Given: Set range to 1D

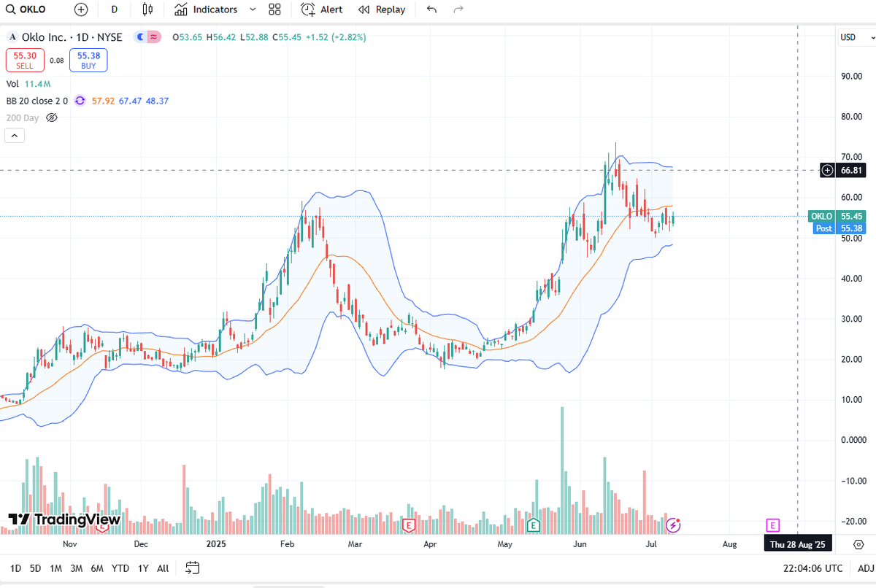Looking at the screenshot, I should click(x=15, y=568).
